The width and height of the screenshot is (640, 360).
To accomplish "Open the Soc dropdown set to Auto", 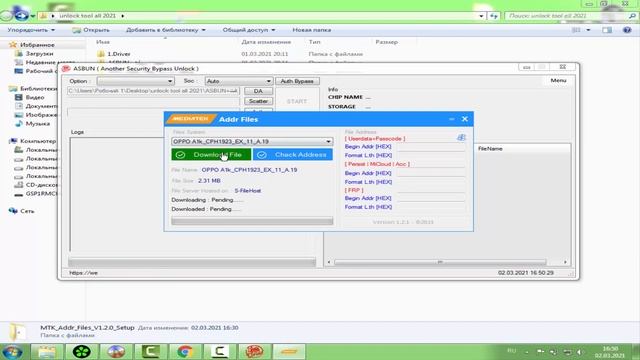I will pos(238,81).
